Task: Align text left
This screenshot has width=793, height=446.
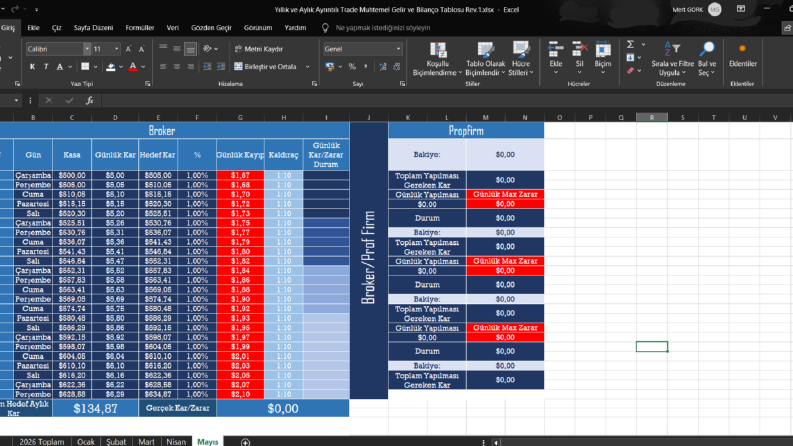Action: [163, 67]
